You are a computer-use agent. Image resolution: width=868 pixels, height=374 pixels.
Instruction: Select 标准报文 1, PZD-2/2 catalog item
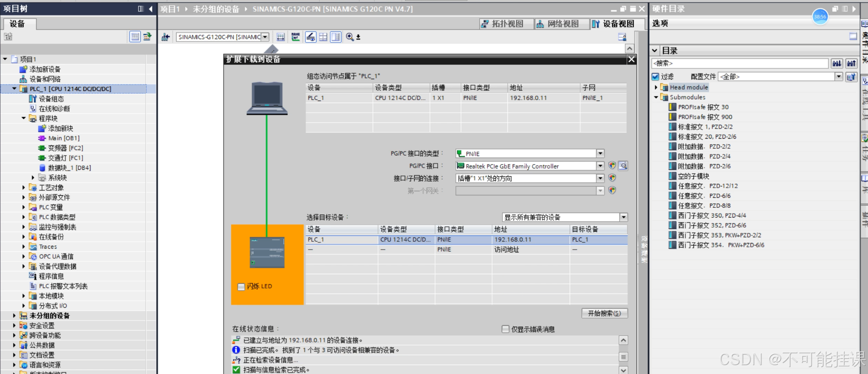(705, 127)
